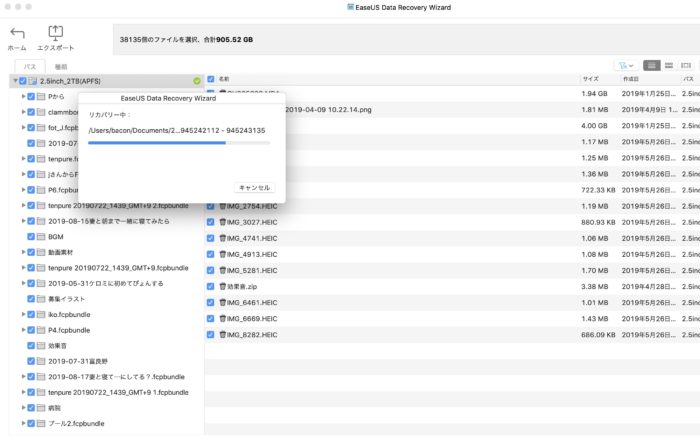Screen dimensions: 700x441
Task: Toggle the select-all checkbox in name header
Action: tap(211, 79)
